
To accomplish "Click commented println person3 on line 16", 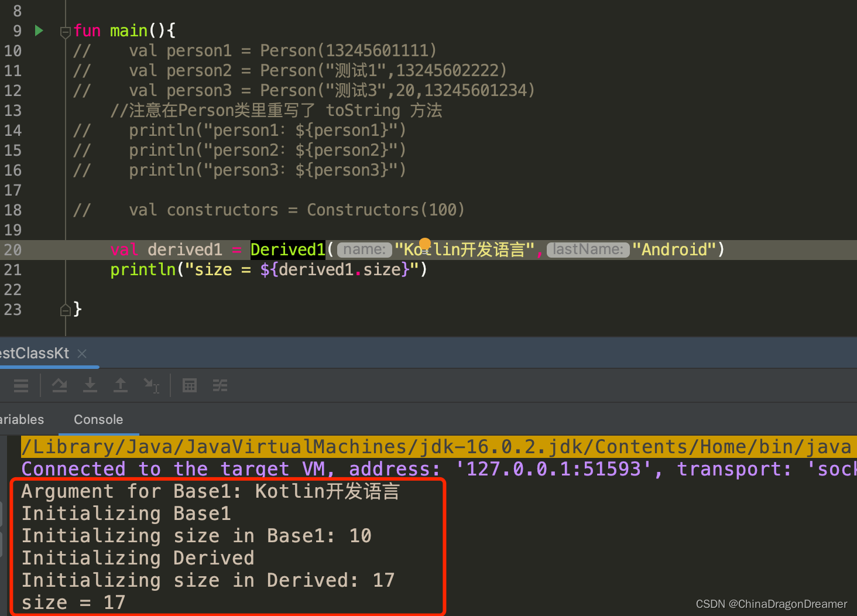I will (x=239, y=170).
